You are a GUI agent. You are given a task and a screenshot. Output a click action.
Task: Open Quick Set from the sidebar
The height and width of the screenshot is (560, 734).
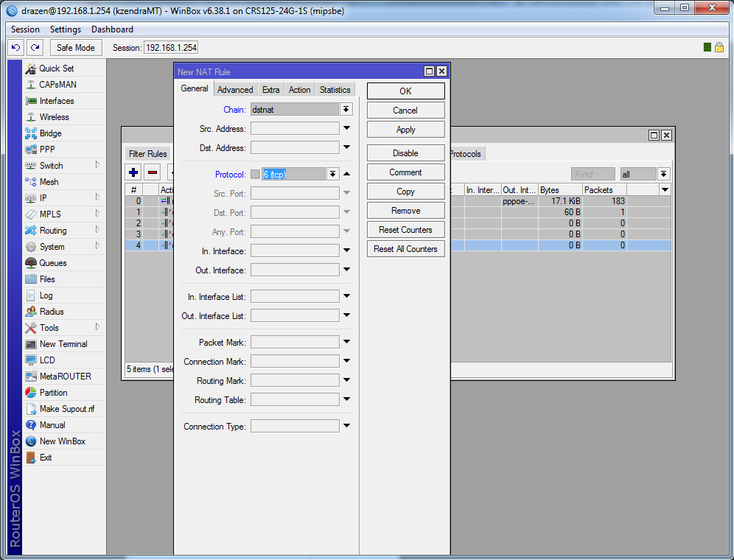click(x=52, y=68)
